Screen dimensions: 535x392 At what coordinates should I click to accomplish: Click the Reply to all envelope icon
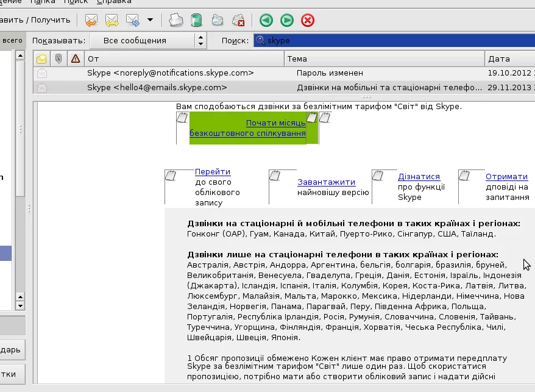(x=112, y=20)
